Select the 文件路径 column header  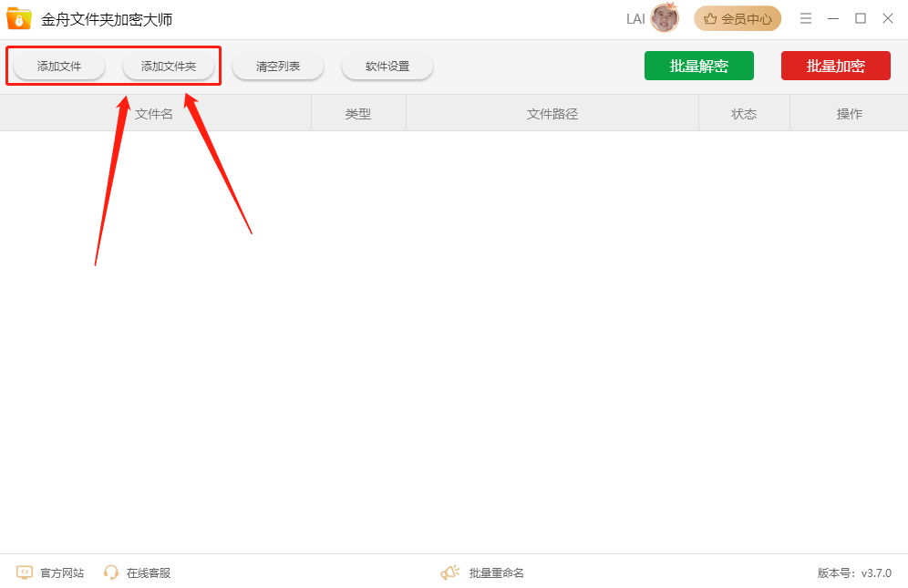click(552, 114)
